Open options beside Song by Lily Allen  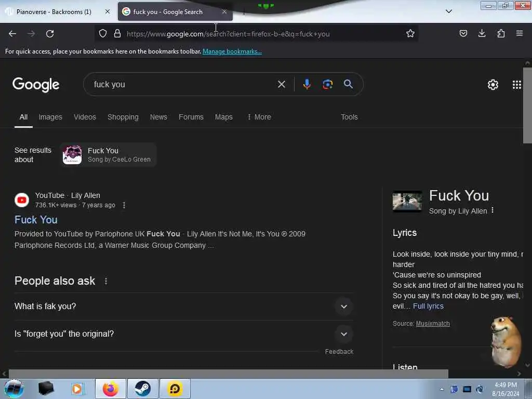(x=493, y=210)
